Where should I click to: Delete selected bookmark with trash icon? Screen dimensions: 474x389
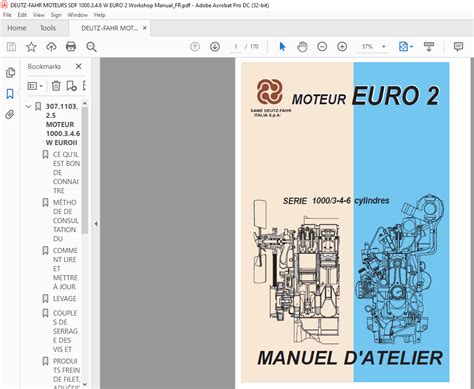click(x=56, y=86)
